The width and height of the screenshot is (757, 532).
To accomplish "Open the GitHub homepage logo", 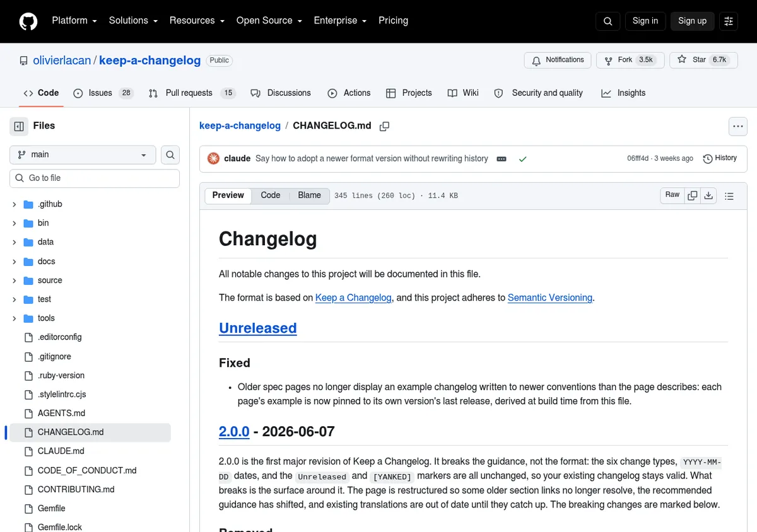I will point(28,21).
